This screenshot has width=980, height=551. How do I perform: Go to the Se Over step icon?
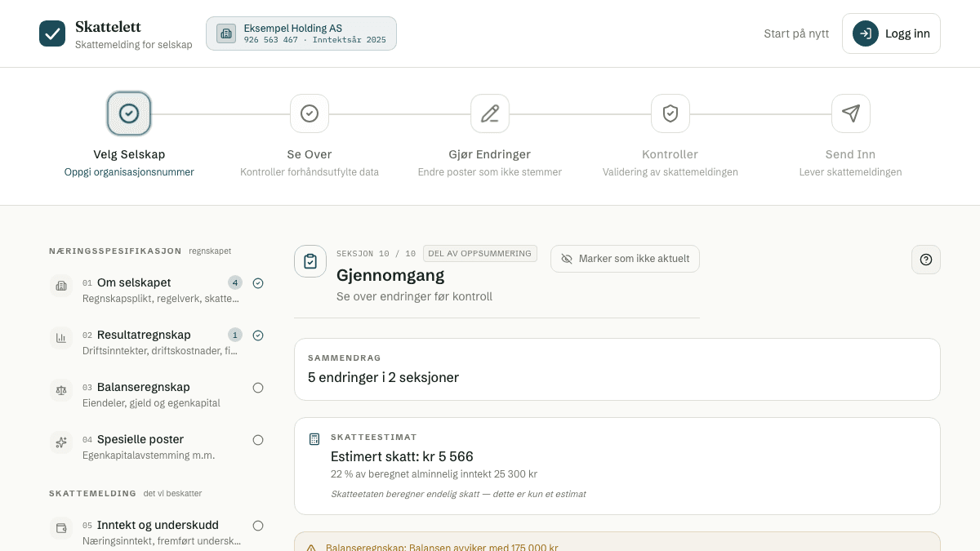(x=310, y=113)
